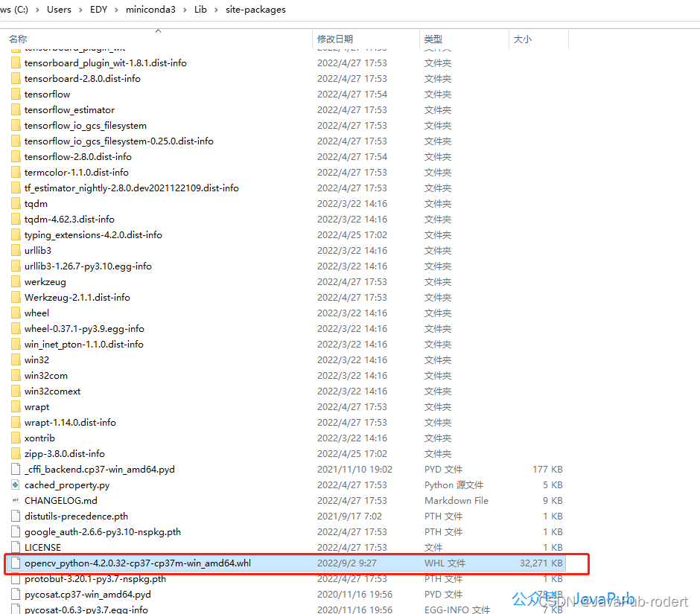
Task: Click the win32comext folder icon
Action: click(16, 391)
